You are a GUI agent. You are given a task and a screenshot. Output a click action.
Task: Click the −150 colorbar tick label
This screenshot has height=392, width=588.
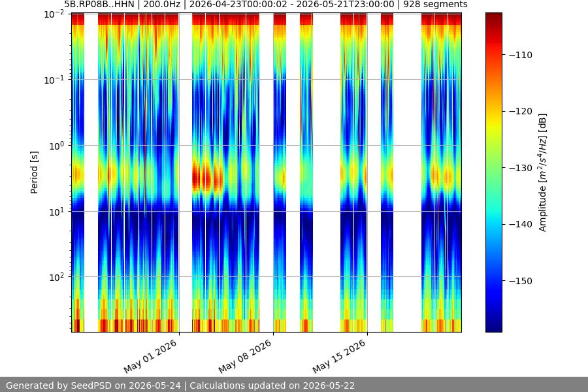coord(521,281)
